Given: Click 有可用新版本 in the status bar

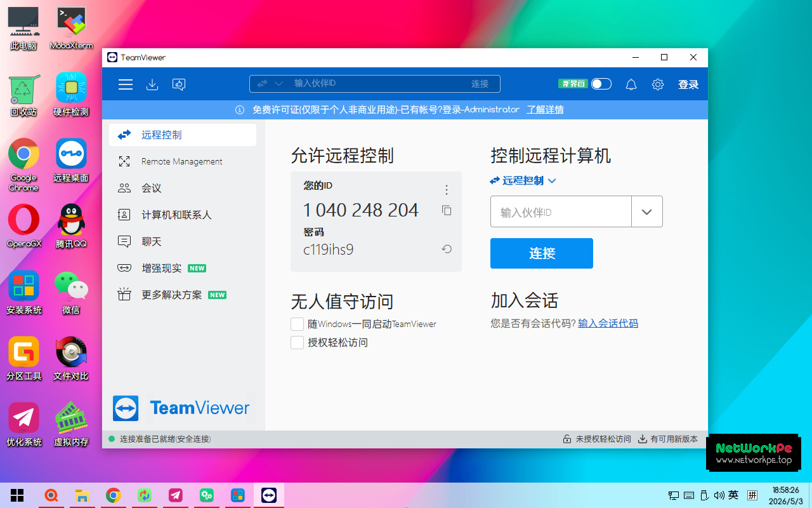Looking at the screenshot, I should [x=668, y=439].
